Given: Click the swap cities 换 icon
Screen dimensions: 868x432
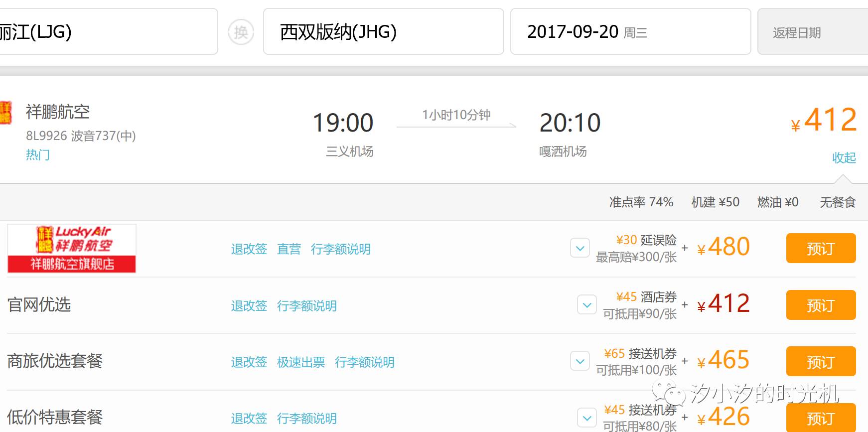Looking at the screenshot, I should click(x=241, y=31).
